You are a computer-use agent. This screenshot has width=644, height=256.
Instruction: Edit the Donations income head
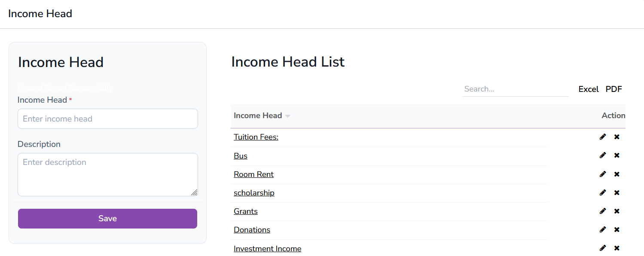602,229
